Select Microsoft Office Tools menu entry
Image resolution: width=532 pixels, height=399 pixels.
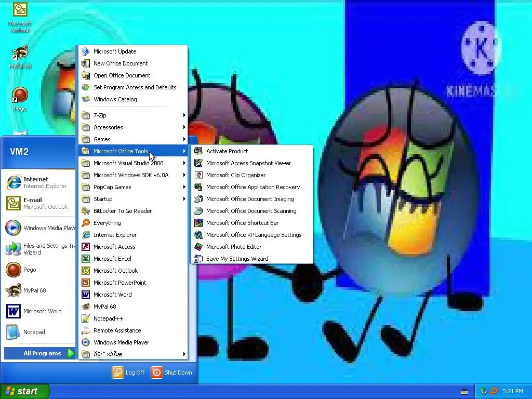134,151
